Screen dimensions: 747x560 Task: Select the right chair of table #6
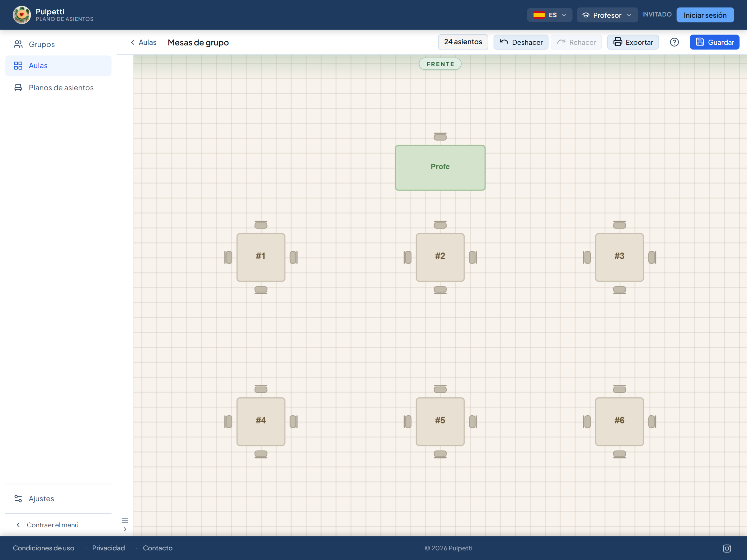652,422
